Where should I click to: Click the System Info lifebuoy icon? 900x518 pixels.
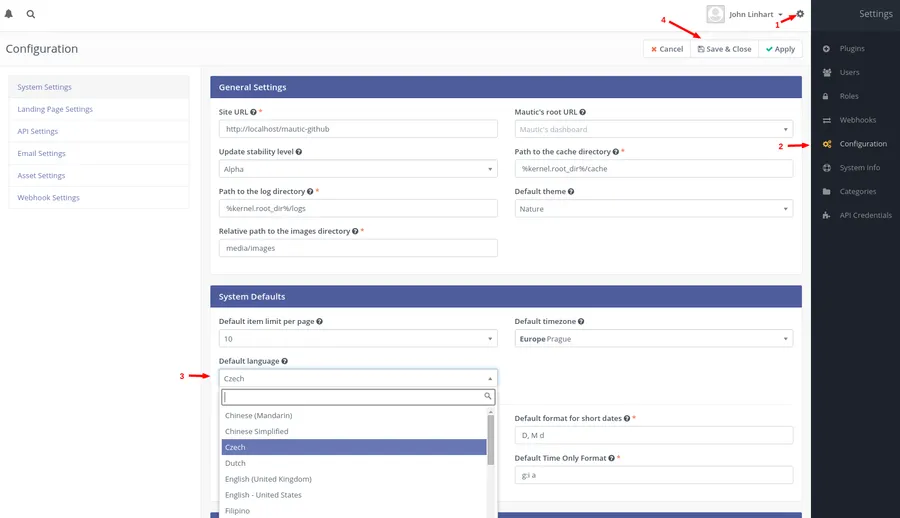[x=827, y=168]
